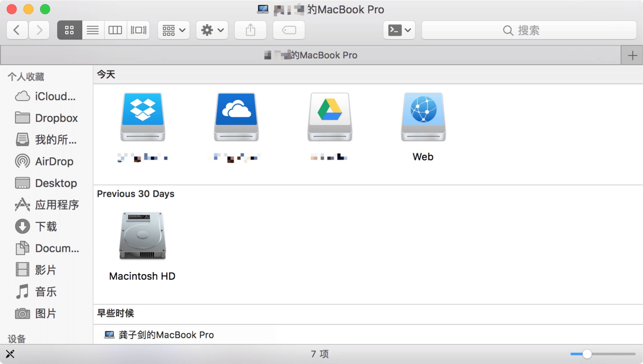Open Desktop in the sidebar
Viewport: 643px width, 364px height.
[46, 183]
